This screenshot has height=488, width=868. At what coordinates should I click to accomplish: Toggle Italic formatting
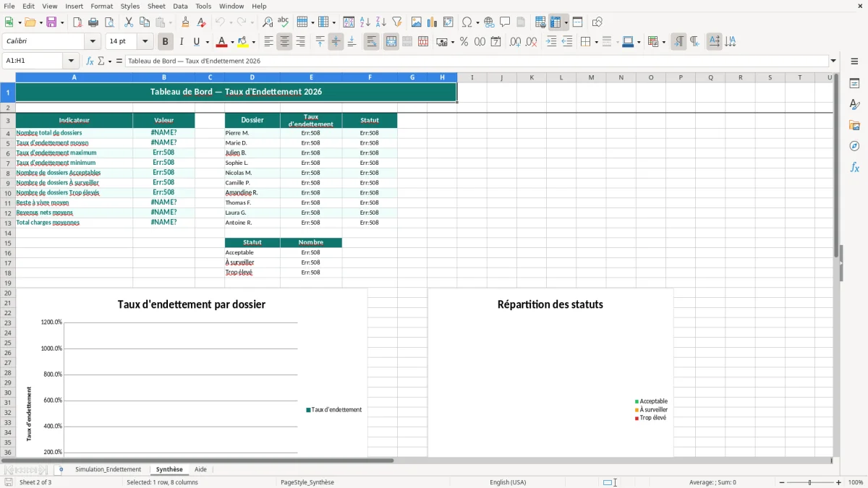click(182, 42)
